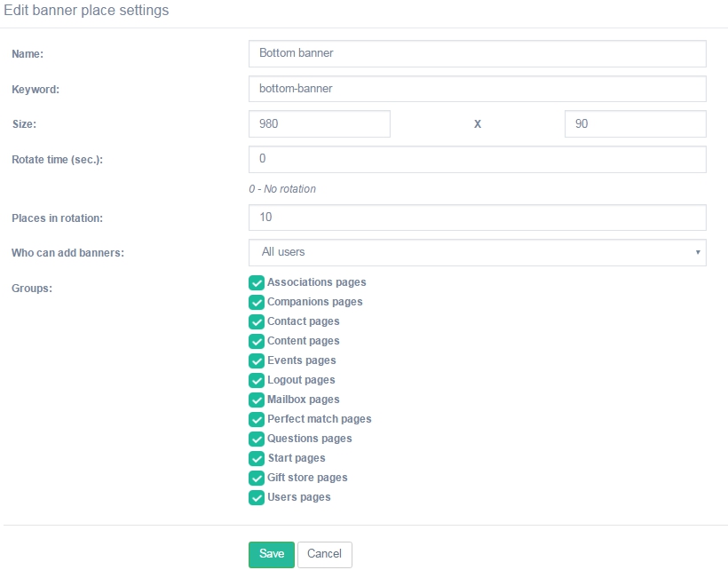This screenshot has width=728, height=578.
Task: Toggle the Companions pages checkbox
Action: click(x=257, y=302)
